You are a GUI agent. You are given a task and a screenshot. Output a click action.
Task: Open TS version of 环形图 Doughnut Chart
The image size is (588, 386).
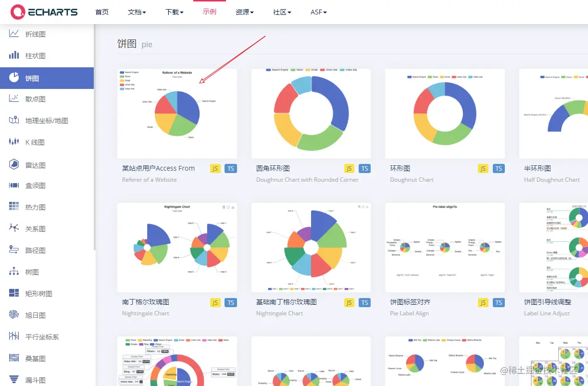499,168
